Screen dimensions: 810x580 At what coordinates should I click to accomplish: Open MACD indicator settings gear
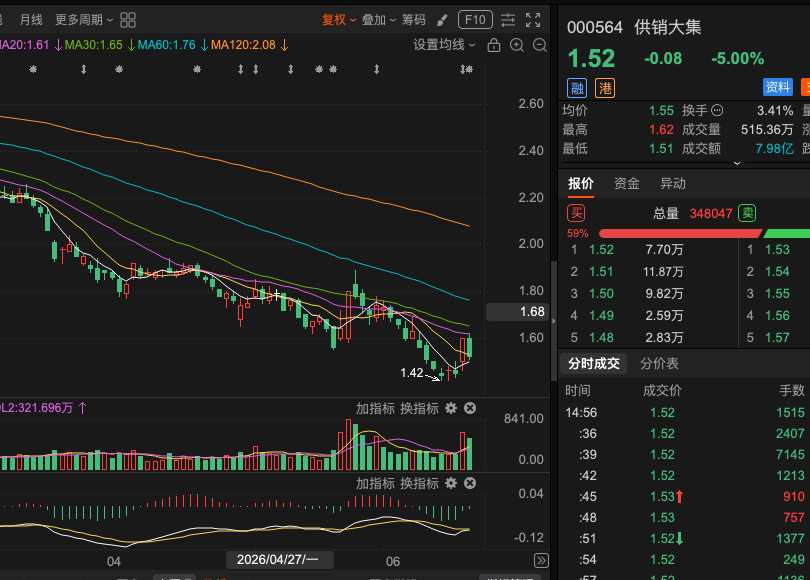[x=451, y=483]
